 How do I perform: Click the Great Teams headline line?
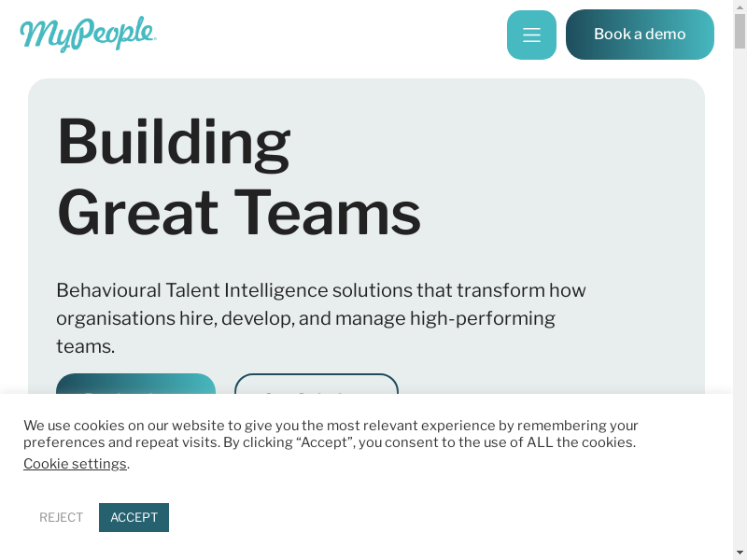coord(239,213)
